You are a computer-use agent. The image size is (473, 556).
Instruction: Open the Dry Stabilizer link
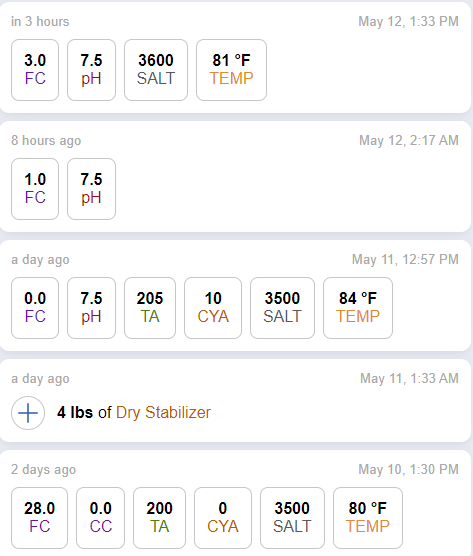(x=163, y=413)
